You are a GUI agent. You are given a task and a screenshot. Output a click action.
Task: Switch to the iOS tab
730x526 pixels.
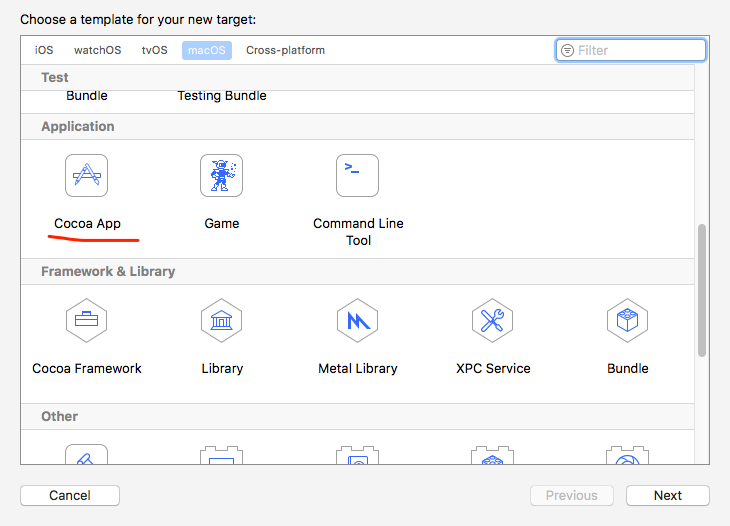point(44,50)
